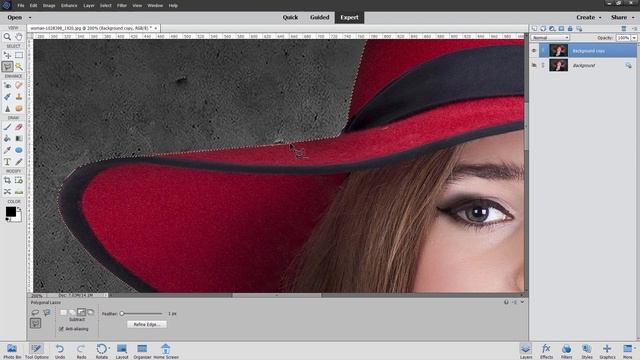Click the Open button
This screenshot has height=360, width=640.
[x=15, y=18]
